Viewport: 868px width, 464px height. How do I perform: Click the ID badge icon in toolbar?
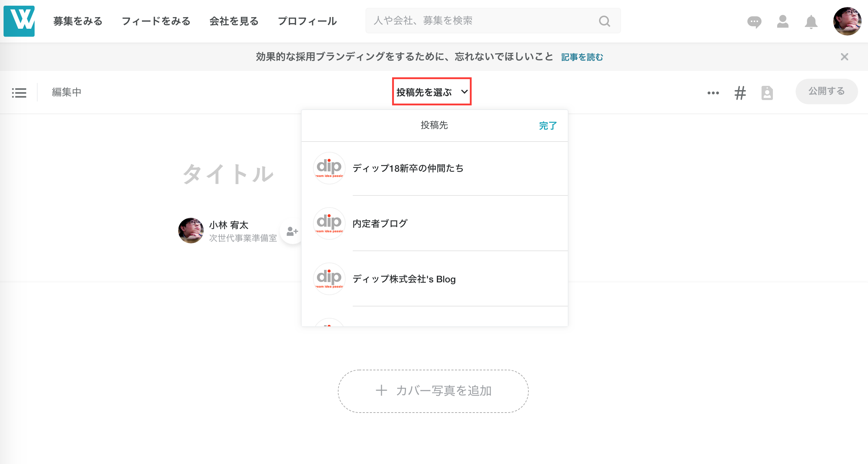point(767,93)
